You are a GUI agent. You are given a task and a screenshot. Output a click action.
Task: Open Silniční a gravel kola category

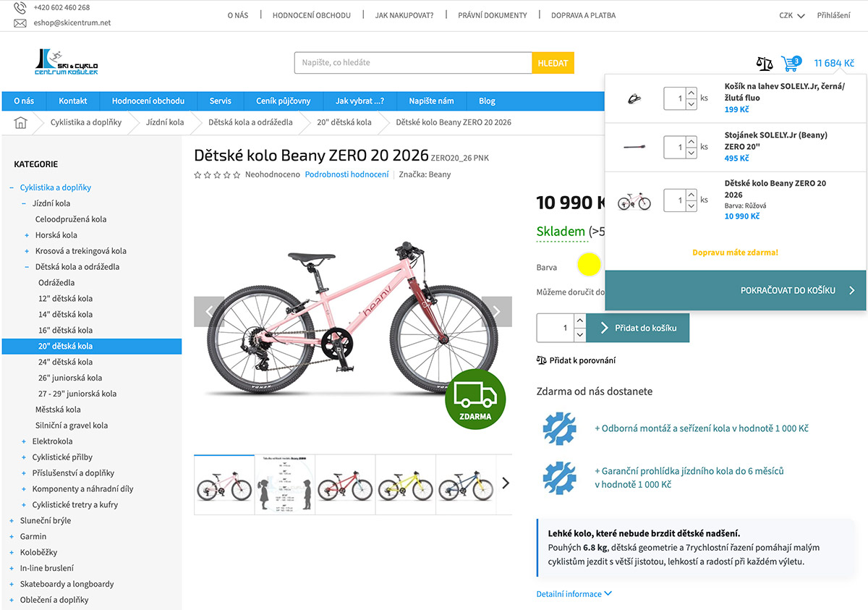click(x=72, y=425)
